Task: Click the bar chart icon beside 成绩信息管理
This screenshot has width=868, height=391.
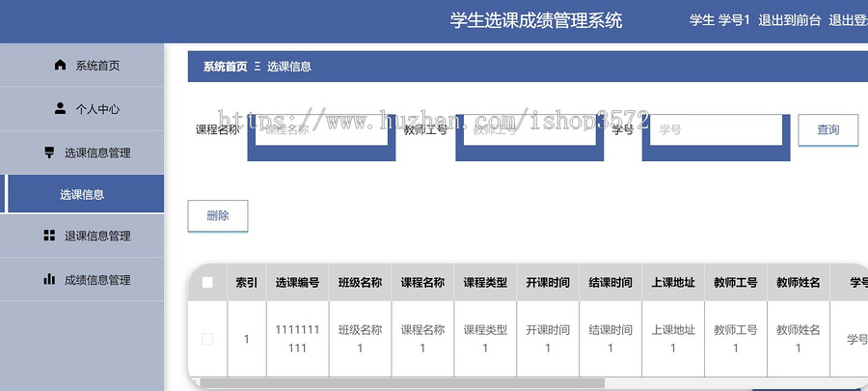Action: [x=49, y=279]
